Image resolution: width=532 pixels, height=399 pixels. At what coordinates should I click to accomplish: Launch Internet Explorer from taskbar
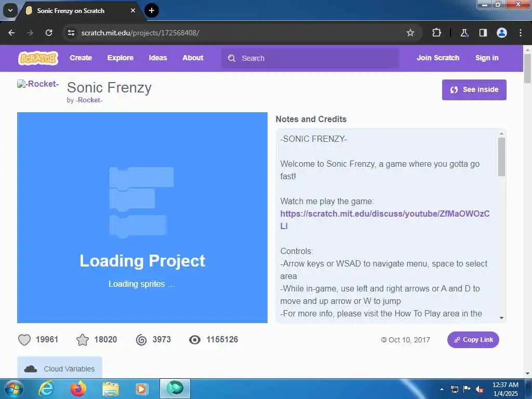click(x=46, y=389)
